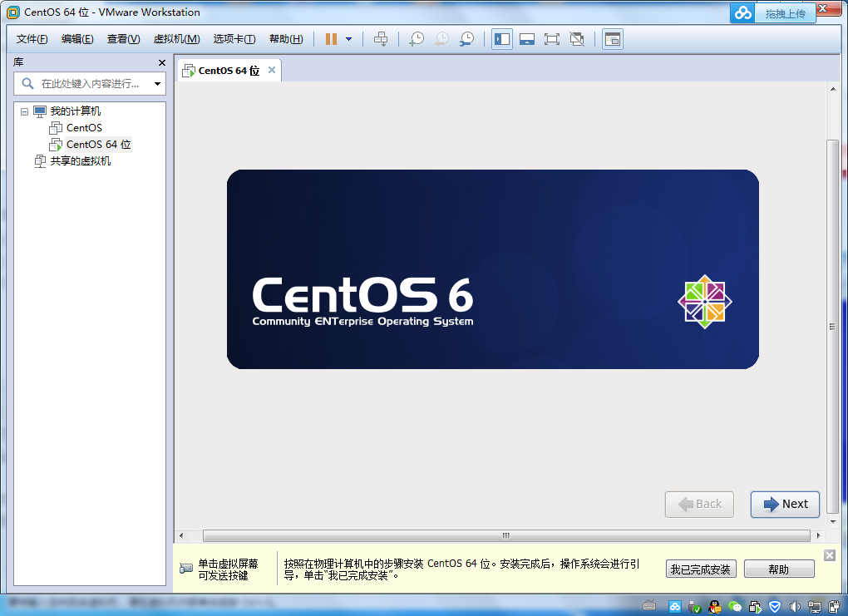This screenshot has width=848, height=616.
Task: Toggle the thumbnail bar view icon
Action: point(527,39)
